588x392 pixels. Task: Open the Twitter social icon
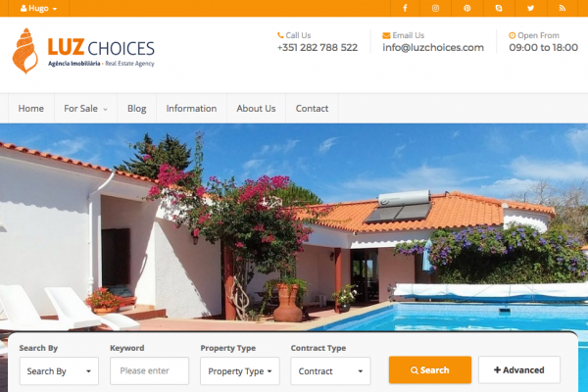tap(530, 8)
